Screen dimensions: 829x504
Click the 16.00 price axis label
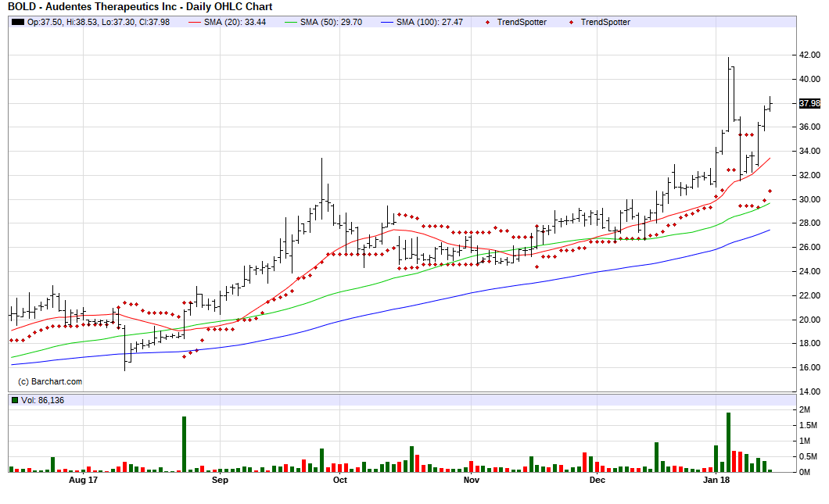pyautogui.click(x=809, y=368)
